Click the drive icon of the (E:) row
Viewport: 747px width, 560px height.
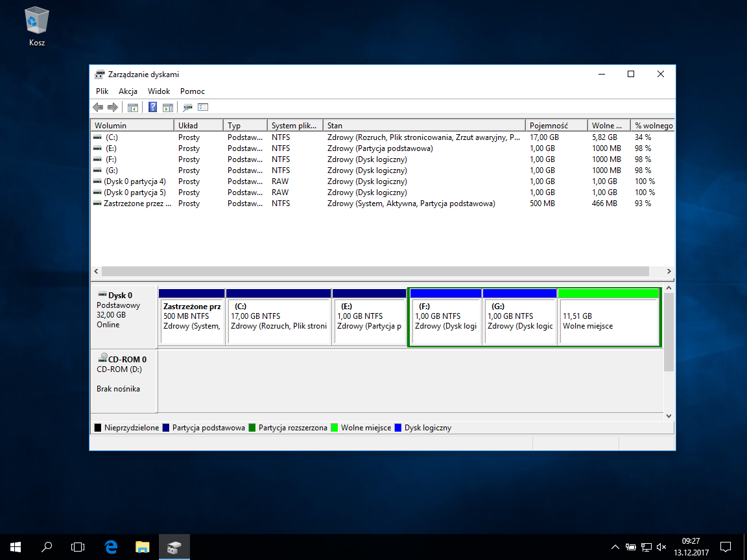click(98, 148)
